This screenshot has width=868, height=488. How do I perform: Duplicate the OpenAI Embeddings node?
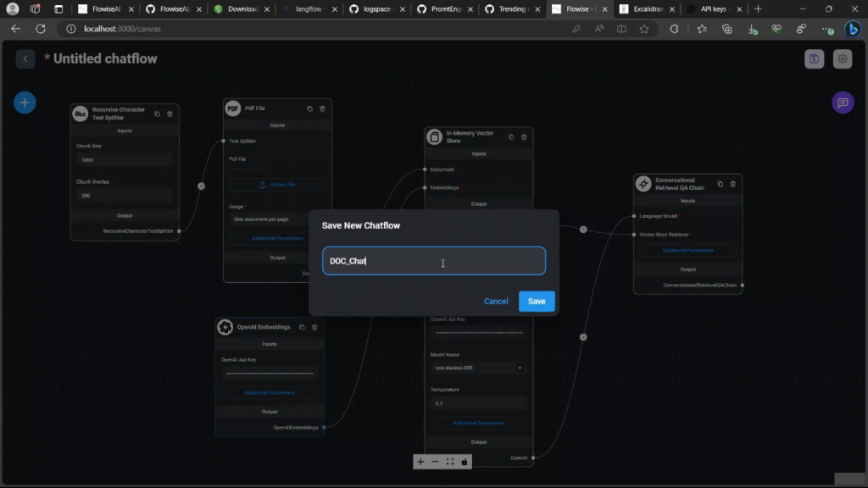click(302, 327)
